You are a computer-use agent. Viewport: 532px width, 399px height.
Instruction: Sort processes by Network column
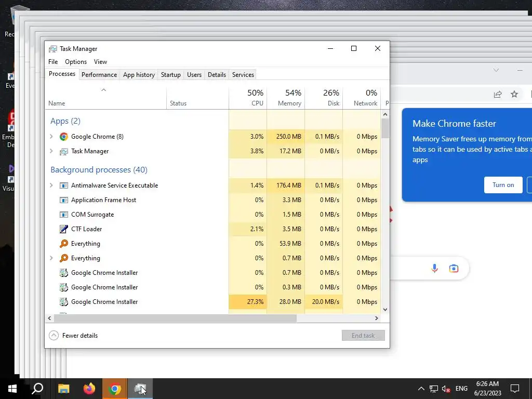click(362, 98)
